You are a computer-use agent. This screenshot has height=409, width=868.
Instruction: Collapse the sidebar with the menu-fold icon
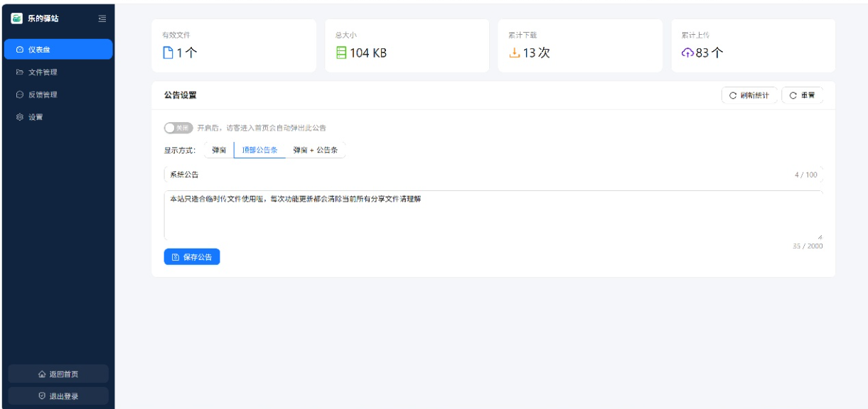pyautogui.click(x=102, y=18)
